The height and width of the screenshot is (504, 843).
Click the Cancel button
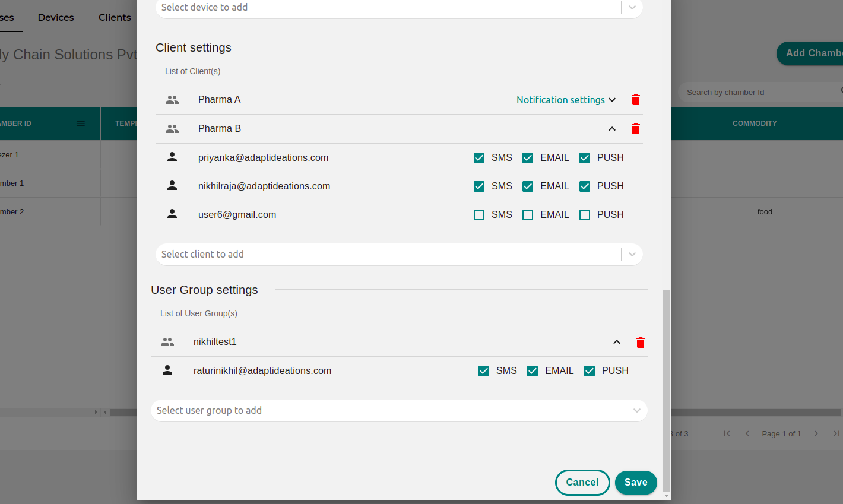[582, 483]
